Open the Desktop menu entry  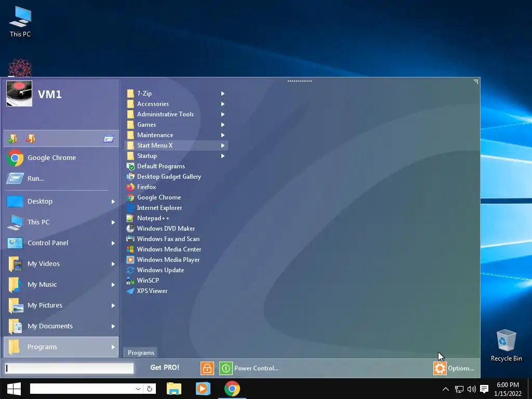tap(61, 202)
